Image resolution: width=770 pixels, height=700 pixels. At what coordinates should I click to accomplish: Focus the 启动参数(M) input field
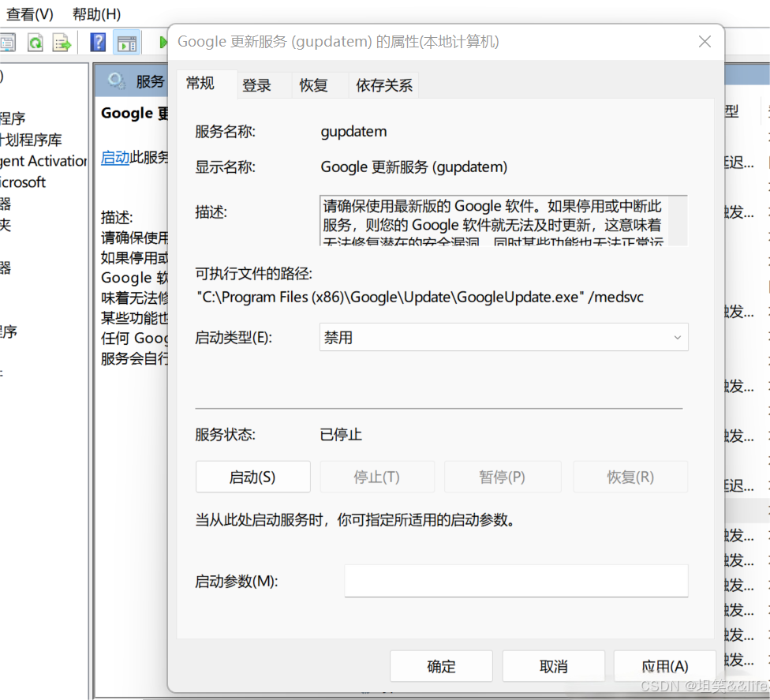point(516,581)
